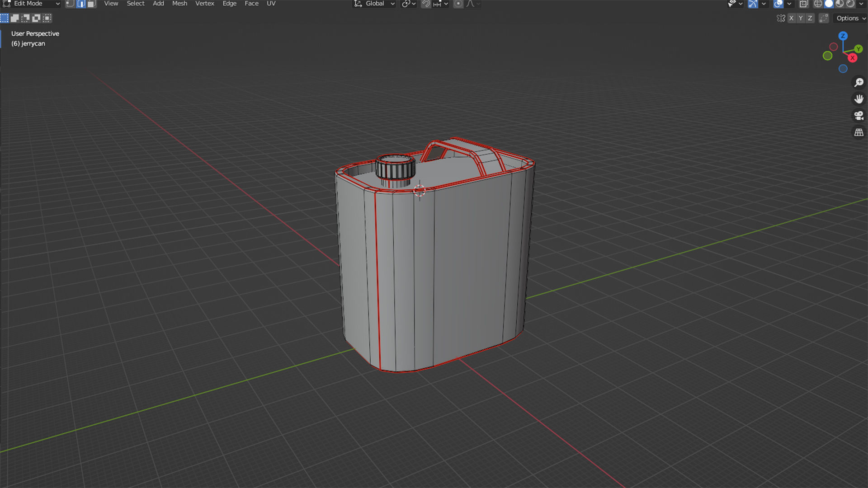Choose invert selection mode icon
This screenshot has height=488, width=868.
37,18
